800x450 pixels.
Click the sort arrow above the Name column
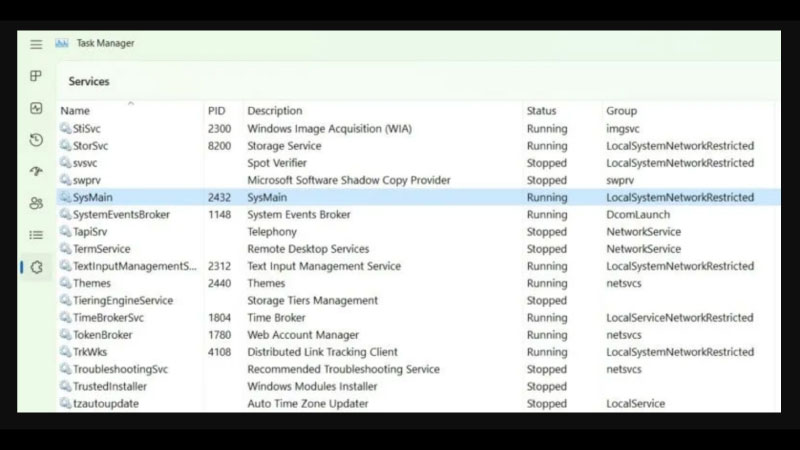(x=131, y=103)
